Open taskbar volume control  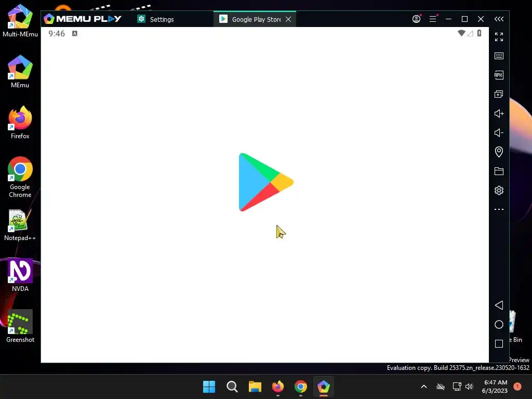coord(469,387)
